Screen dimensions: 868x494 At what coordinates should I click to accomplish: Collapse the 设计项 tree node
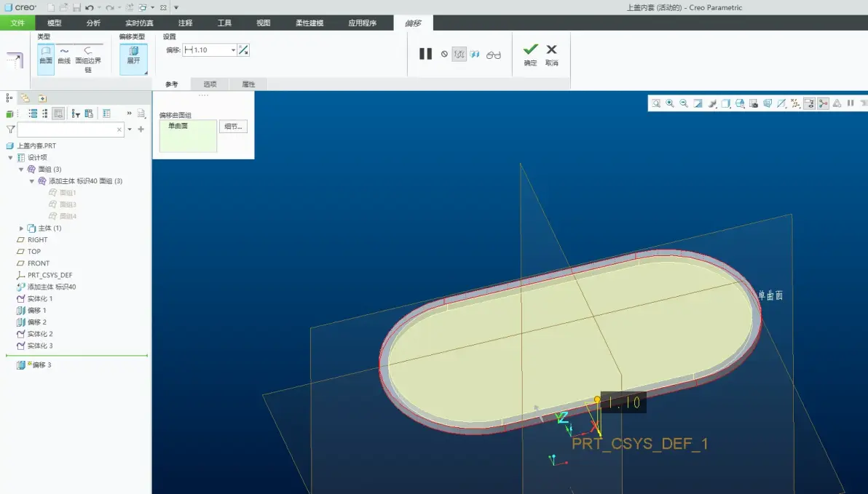point(10,158)
